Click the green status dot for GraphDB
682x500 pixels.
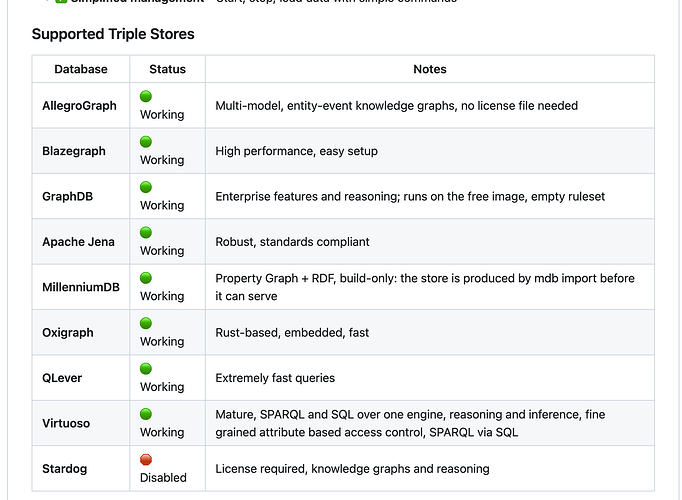146,187
